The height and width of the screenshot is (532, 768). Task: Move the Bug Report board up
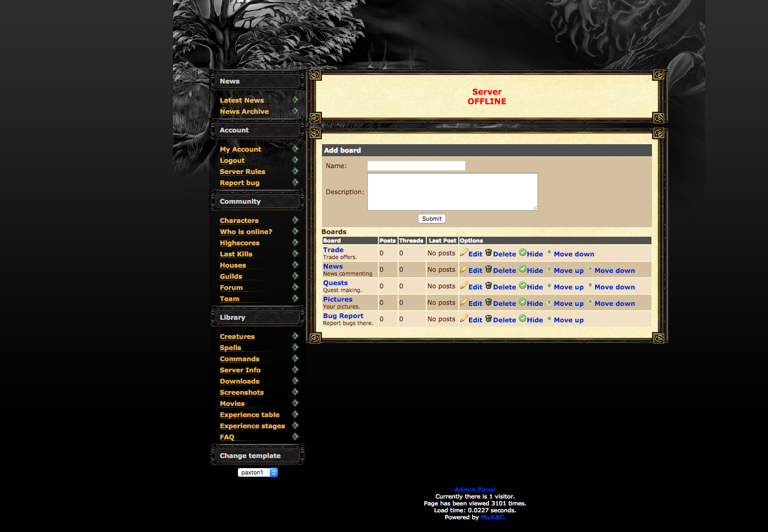click(x=568, y=320)
